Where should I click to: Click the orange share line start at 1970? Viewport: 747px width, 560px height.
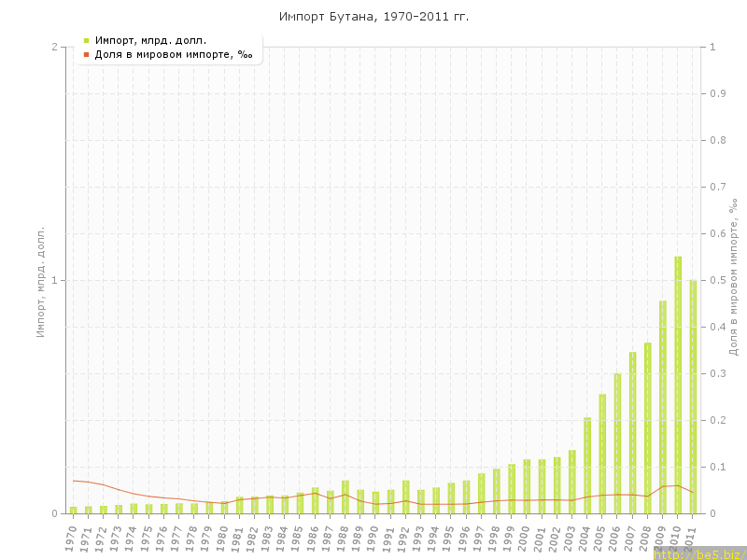[x=74, y=481]
